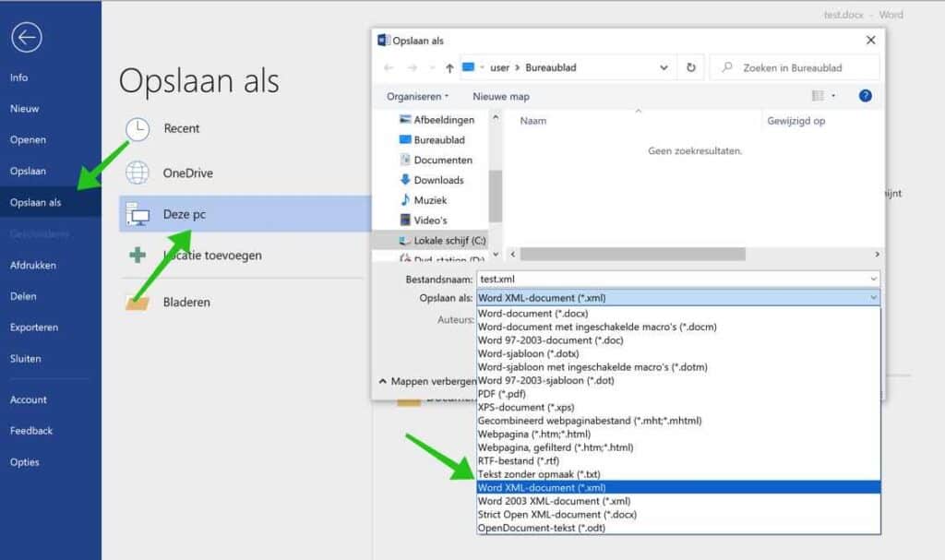Click the search magnifier icon
The height and width of the screenshot is (560, 945).
click(727, 67)
